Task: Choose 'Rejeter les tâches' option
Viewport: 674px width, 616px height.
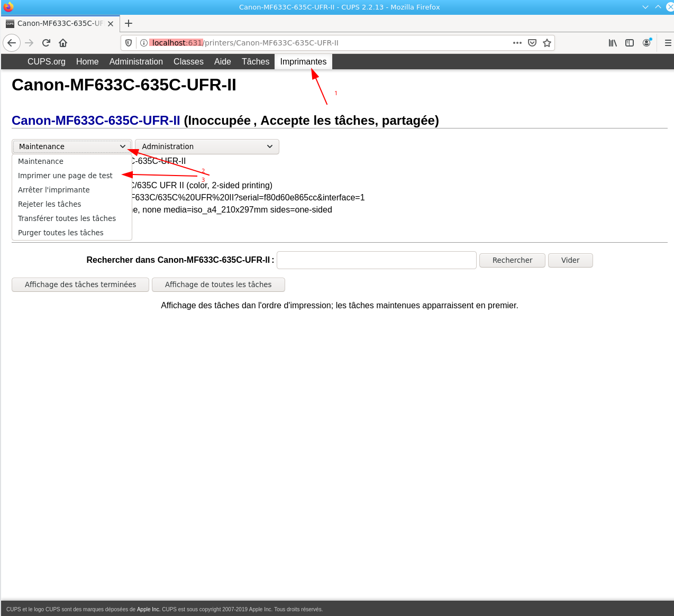Action: [72, 204]
